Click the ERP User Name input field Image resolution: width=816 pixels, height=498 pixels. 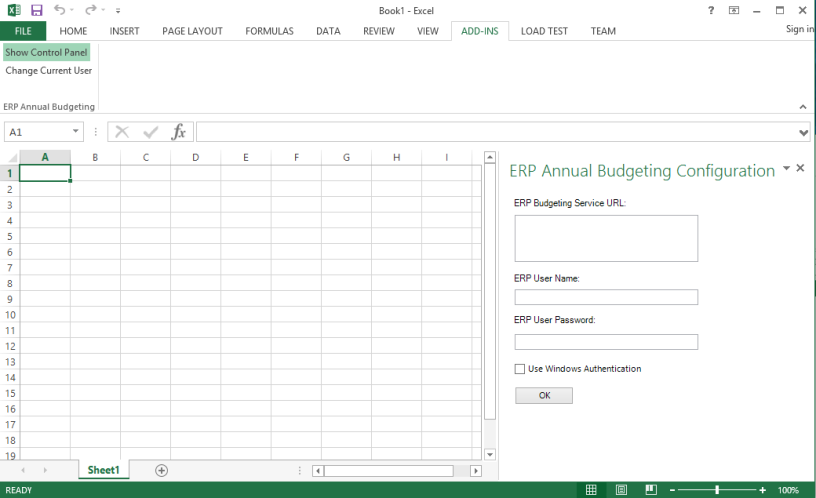click(x=606, y=297)
